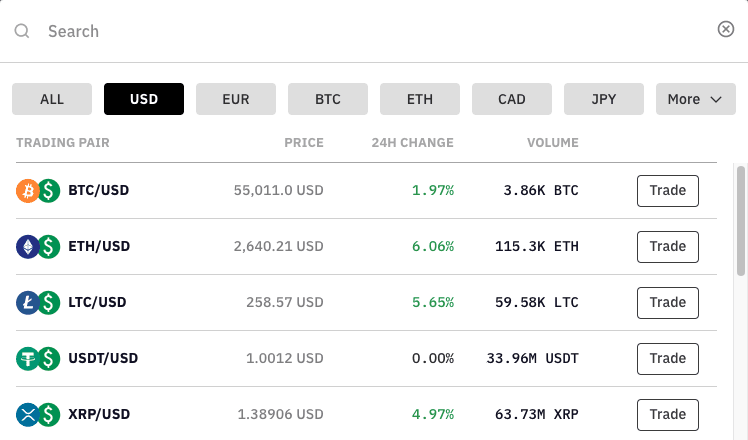Open Trade for XRP/USD
748x440 pixels.
click(x=667, y=414)
